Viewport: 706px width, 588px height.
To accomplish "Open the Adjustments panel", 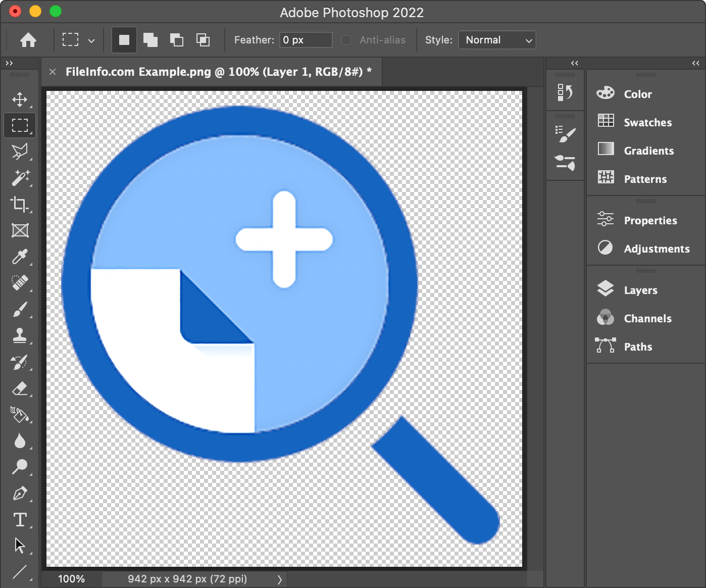I will 657,249.
